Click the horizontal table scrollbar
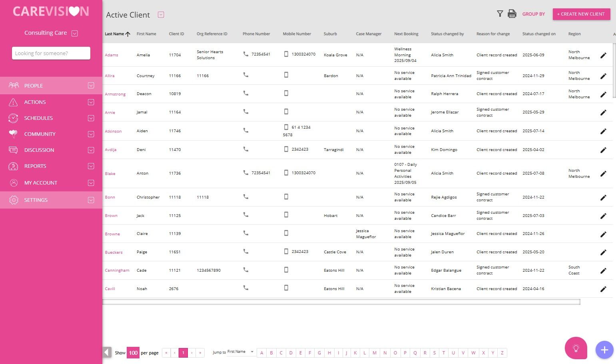 [x=341, y=302]
